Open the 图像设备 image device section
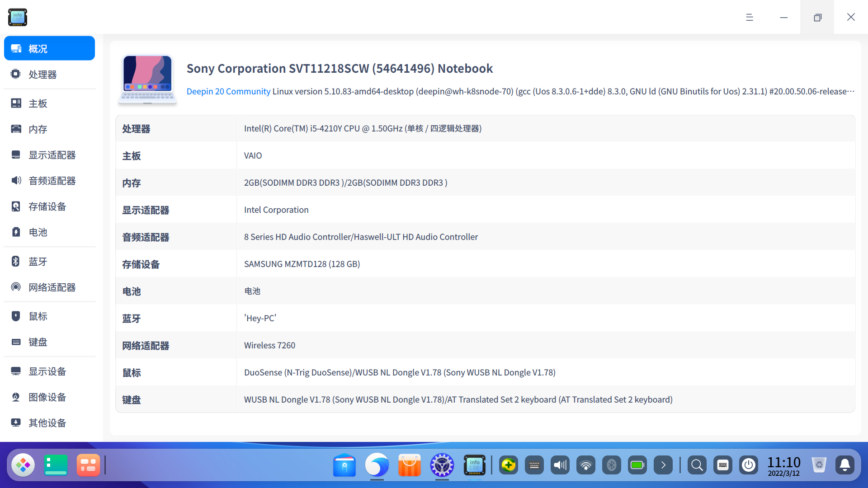 (47, 397)
